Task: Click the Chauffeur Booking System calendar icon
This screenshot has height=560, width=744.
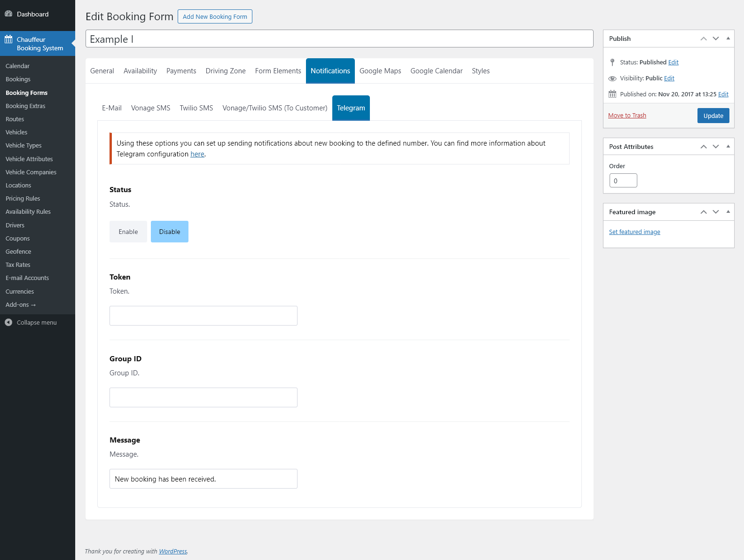Action: pos(8,39)
